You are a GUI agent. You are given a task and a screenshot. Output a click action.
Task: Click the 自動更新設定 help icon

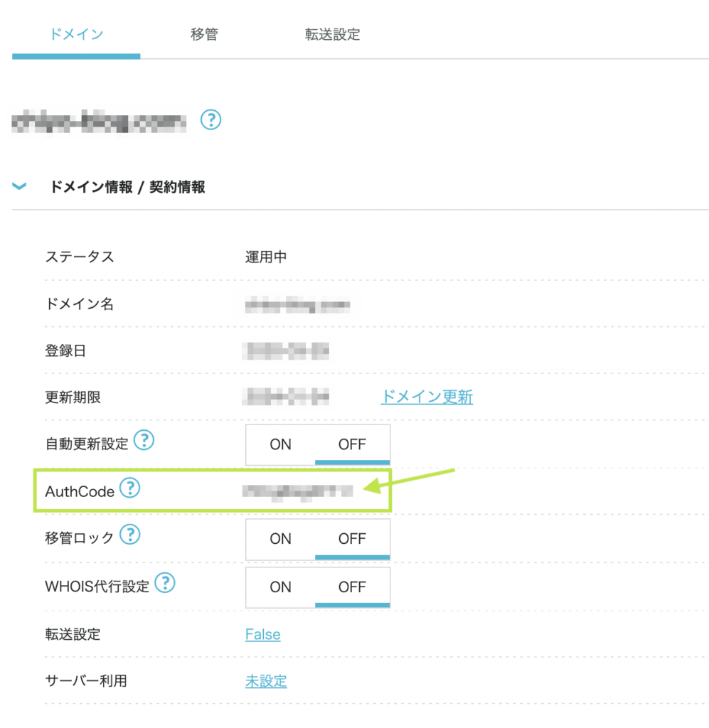click(x=144, y=441)
